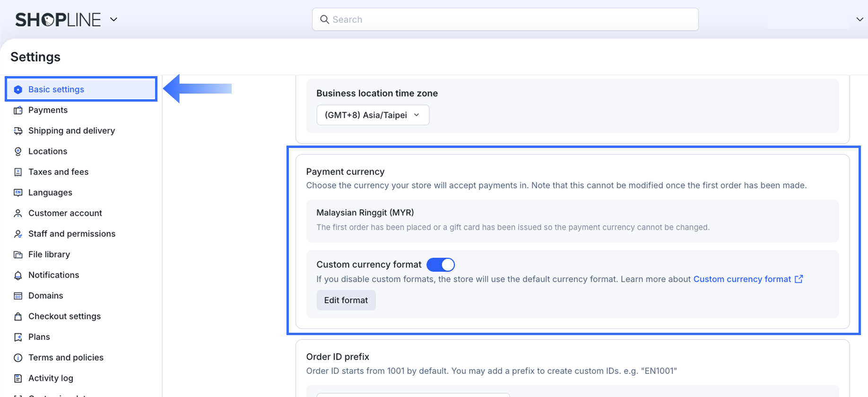Click the Taxes and fees icon

click(18, 172)
